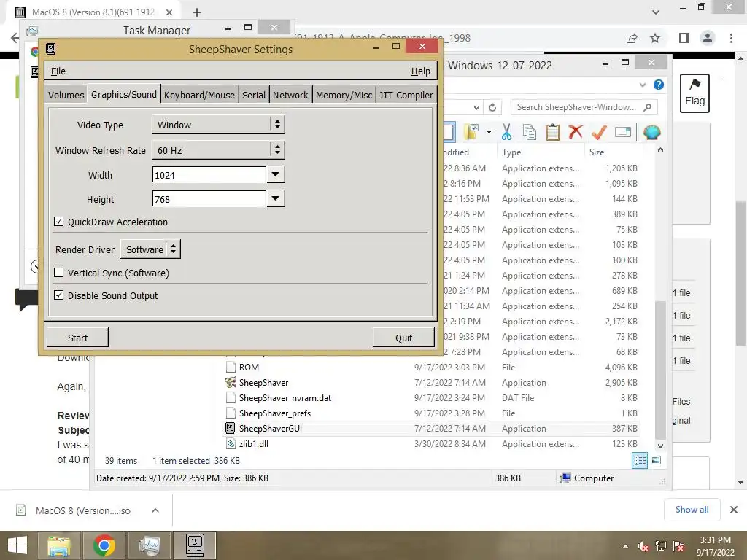The width and height of the screenshot is (747, 560).
Task: Click the muted volume tray icon
Action: coord(642,546)
